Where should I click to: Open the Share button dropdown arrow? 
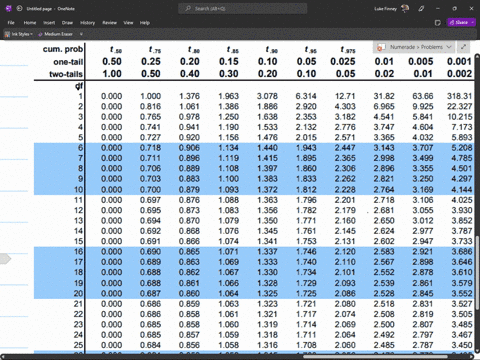(x=473, y=22)
